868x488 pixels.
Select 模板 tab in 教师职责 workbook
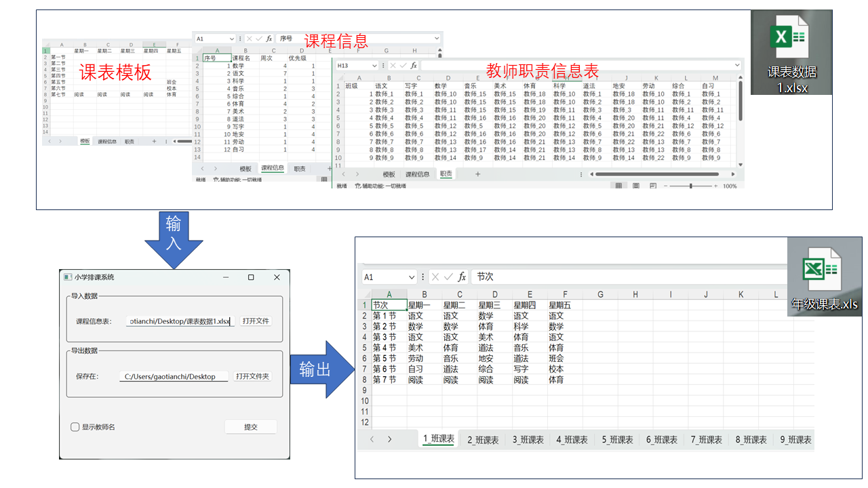(389, 174)
